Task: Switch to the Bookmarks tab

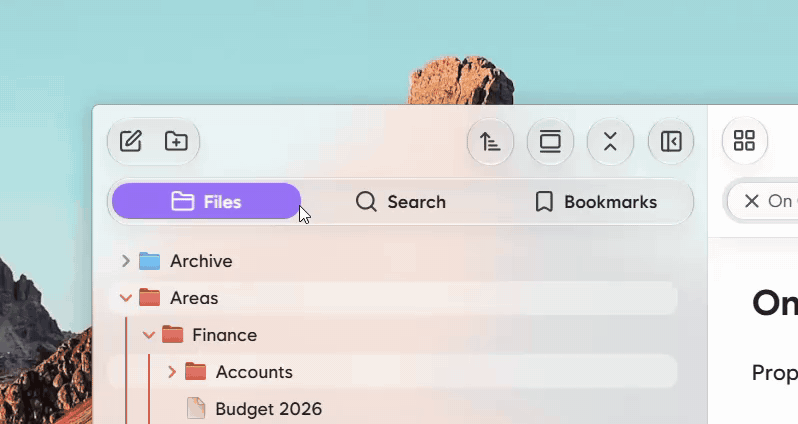Action: [x=595, y=202]
